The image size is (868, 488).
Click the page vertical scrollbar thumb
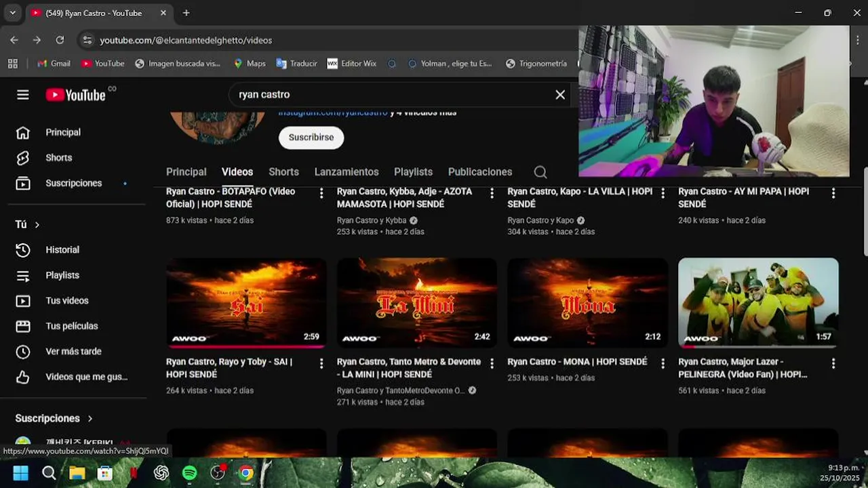point(865,212)
